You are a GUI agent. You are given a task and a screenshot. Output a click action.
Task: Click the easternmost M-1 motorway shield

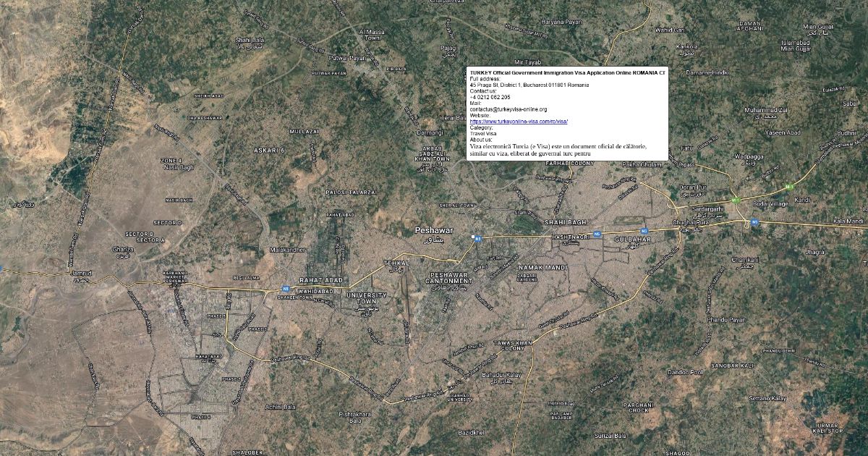click(x=789, y=186)
